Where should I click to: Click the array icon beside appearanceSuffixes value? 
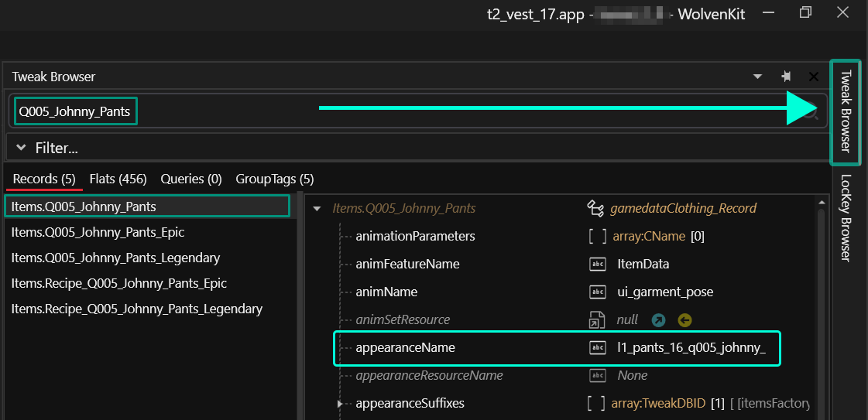click(x=597, y=403)
